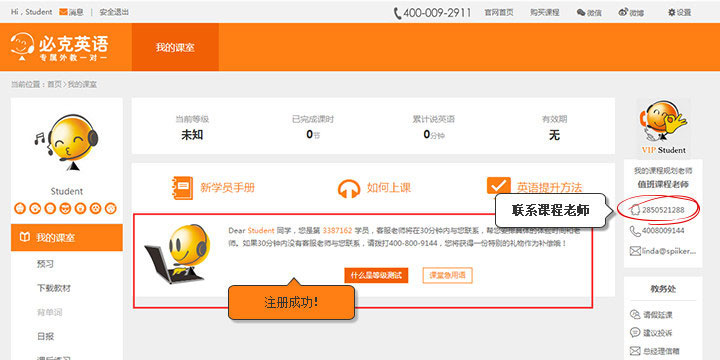Click the notebook icon for 新学员手册
This screenshot has height=360, width=720.
click(181, 188)
